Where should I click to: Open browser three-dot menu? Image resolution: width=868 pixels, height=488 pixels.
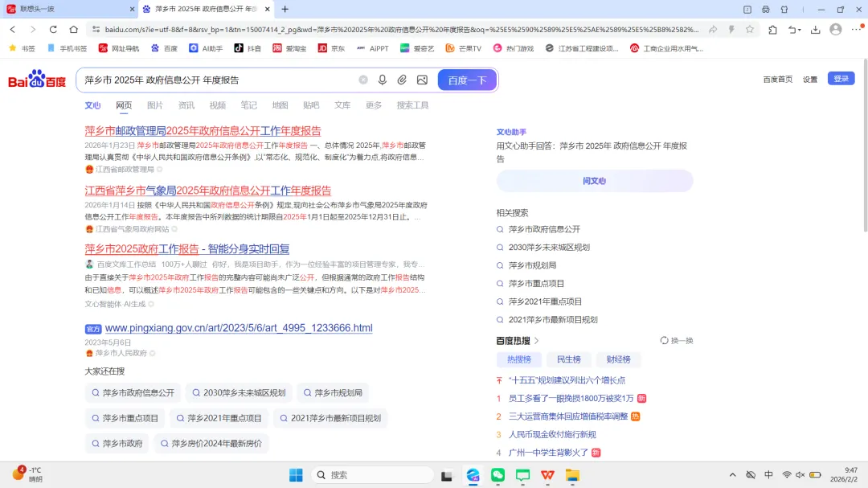click(857, 30)
